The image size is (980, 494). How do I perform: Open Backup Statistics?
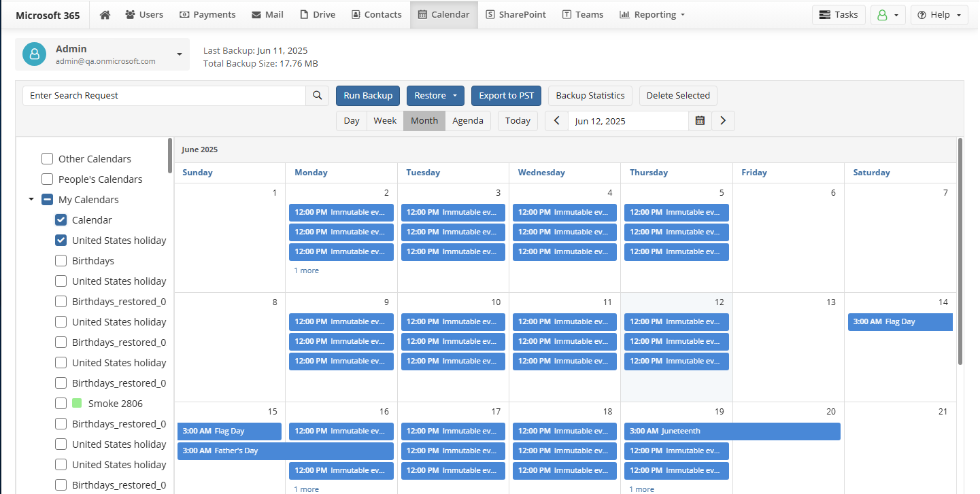click(590, 96)
